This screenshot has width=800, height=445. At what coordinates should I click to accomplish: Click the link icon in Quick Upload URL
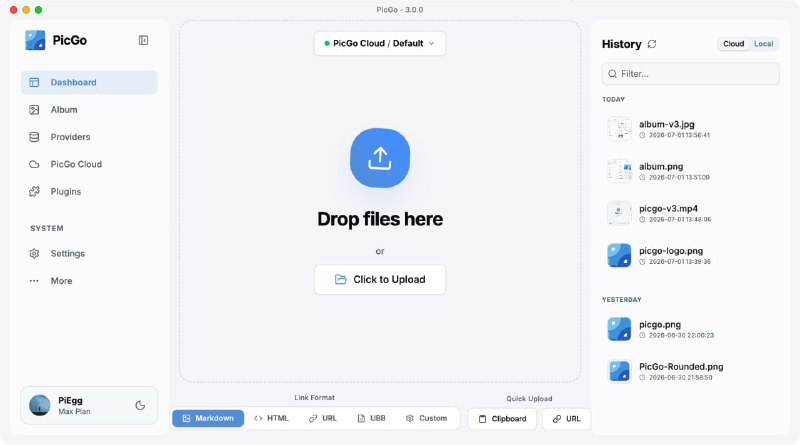[x=557, y=419]
